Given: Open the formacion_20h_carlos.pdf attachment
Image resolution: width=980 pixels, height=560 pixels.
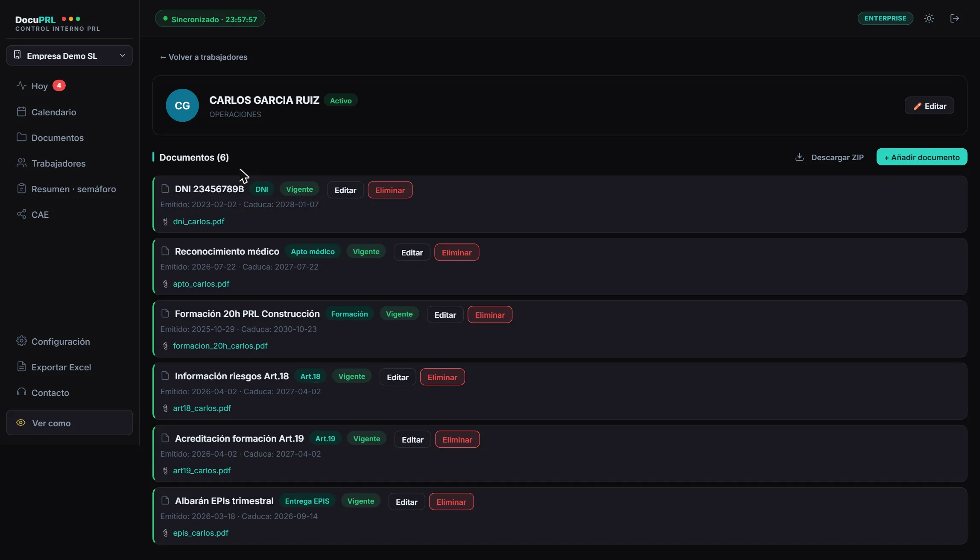Looking at the screenshot, I should [220, 346].
